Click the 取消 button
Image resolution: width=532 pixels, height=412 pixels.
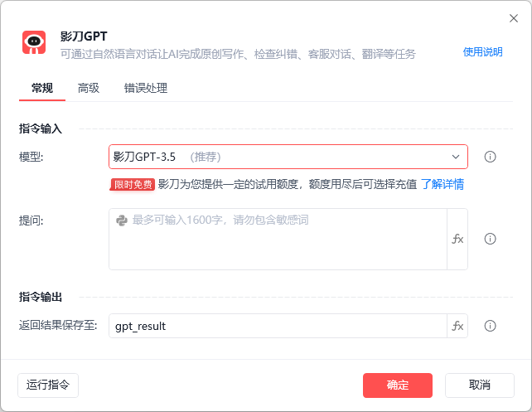(x=480, y=385)
